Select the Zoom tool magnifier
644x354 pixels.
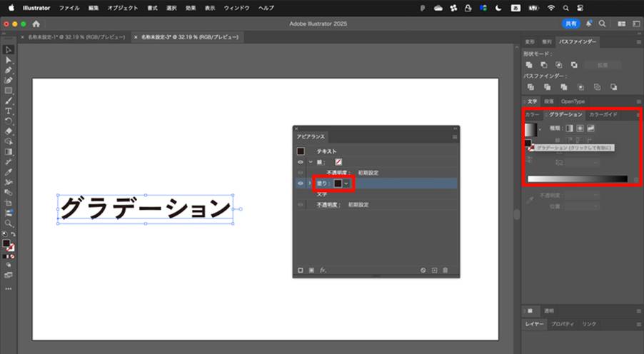[x=9, y=223]
